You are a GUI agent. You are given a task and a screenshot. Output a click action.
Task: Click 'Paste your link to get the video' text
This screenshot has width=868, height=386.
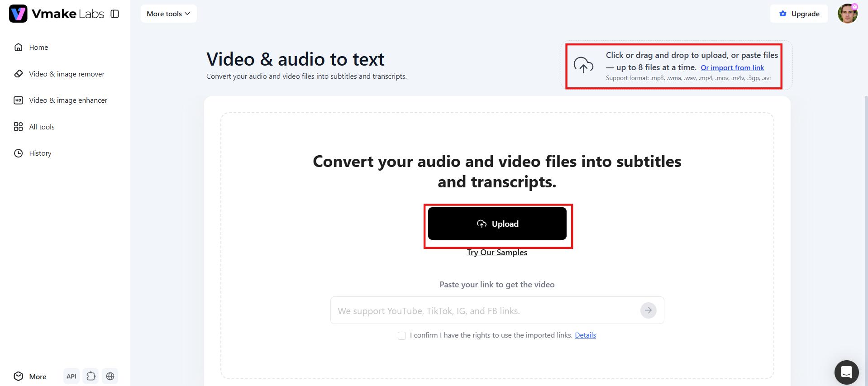[x=497, y=285]
